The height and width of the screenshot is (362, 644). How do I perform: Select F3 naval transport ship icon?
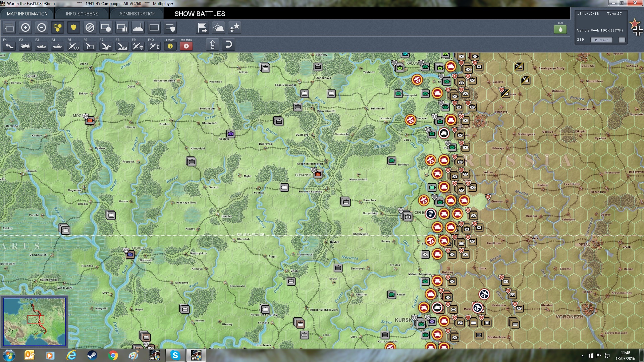tap(42, 46)
